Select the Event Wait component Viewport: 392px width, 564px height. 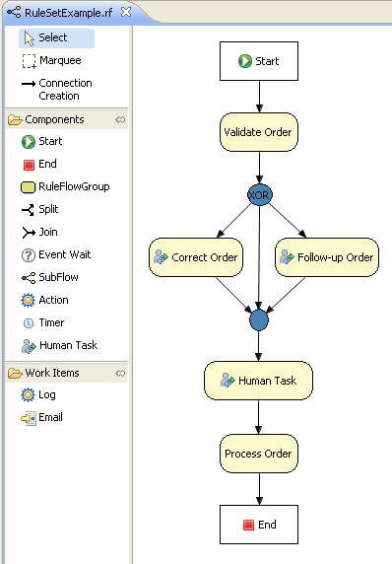pyautogui.click(x=56, y=254)
